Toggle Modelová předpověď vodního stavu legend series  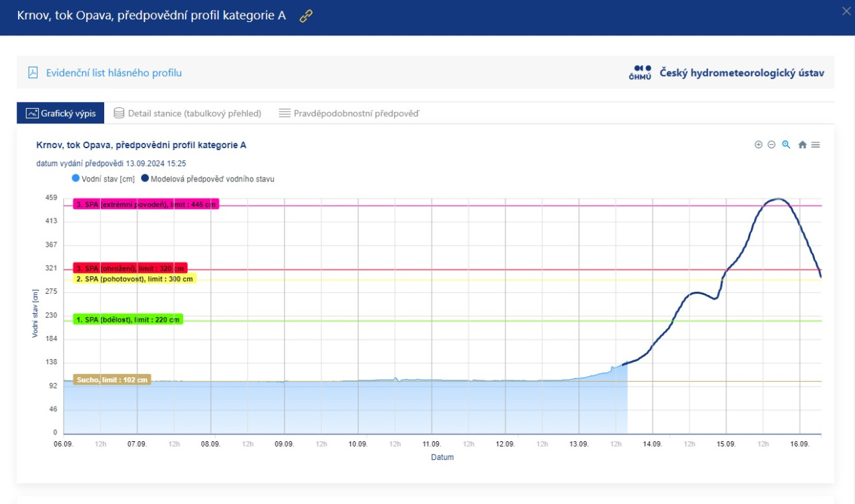pyautogui.click(x=208, y=179)
